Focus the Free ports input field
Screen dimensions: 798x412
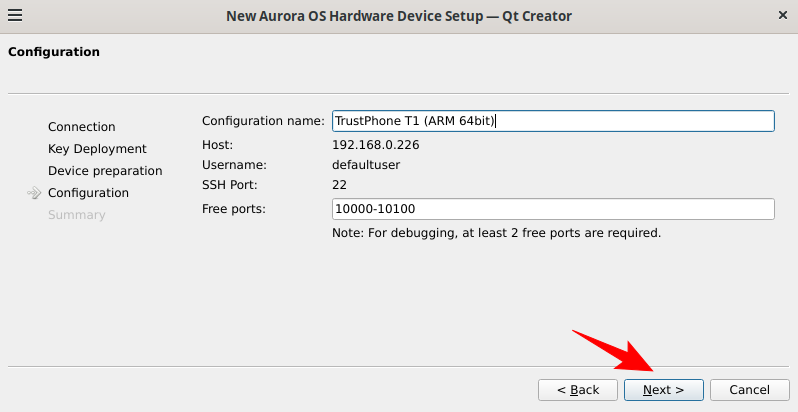[553, 209]
